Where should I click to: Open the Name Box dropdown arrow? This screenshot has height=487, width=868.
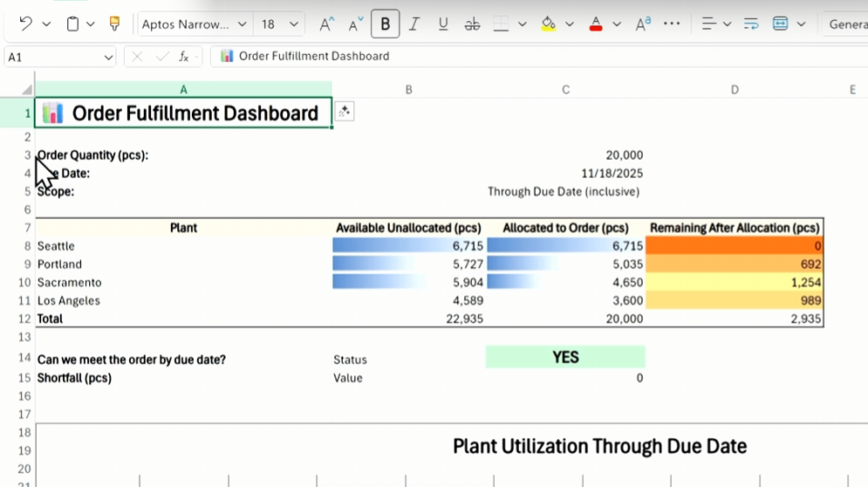click(108, 58)
